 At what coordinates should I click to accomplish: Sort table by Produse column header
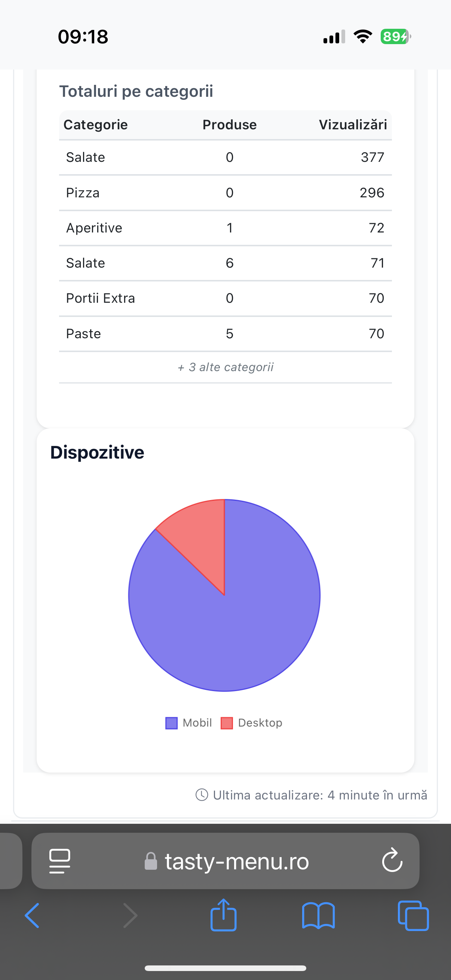pyautogui.click(x=230, y=125)
